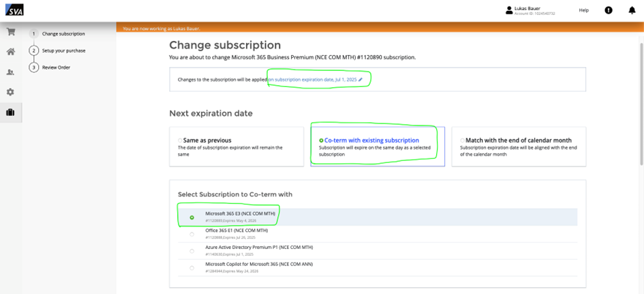The image size is (644, 294).
Task: Open the Help menu
Action: [x=583, y=10]
